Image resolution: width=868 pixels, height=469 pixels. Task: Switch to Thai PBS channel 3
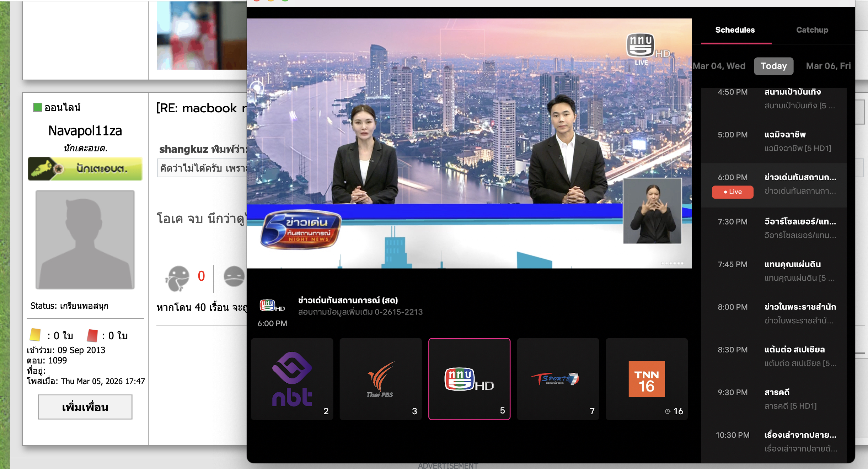point(380,379)
